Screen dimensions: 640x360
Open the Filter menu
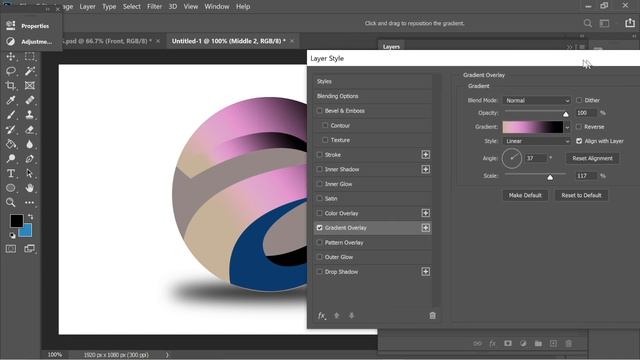pos(154,7)
